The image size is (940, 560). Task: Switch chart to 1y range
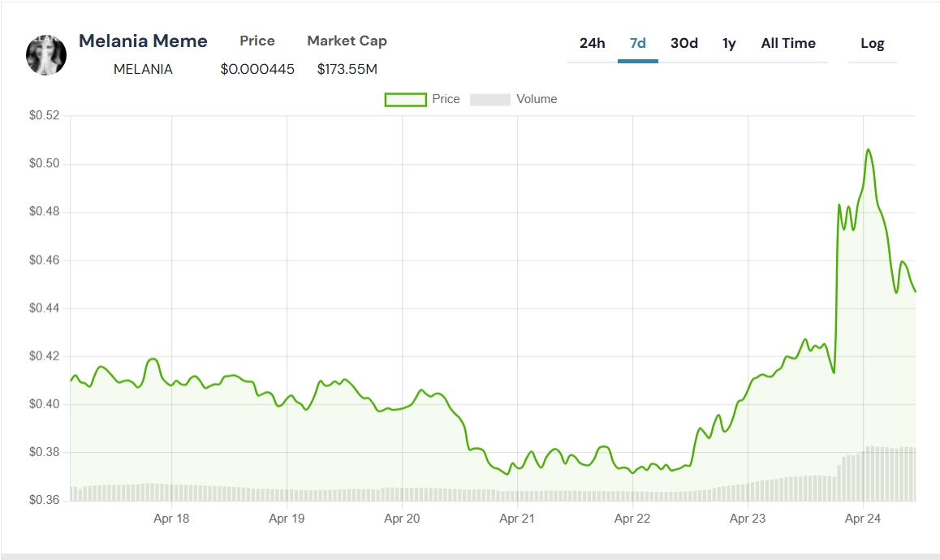click(729, 43)
